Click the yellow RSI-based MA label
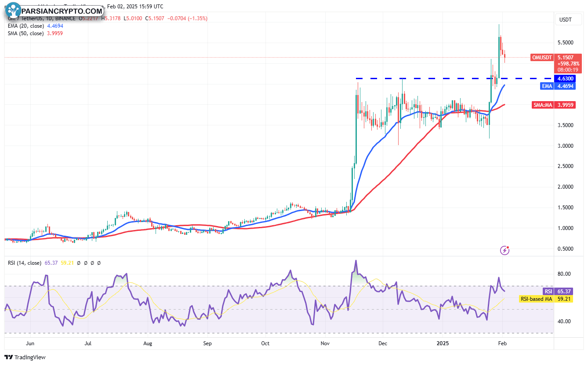Screen dimensions: 588x365 (x=537, y=299)
